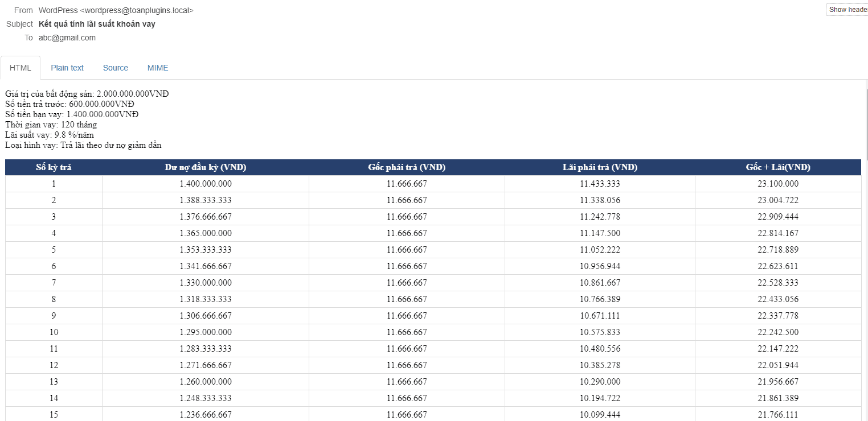
Task: Click the 'Gốc phải trả (VND)' column header
Action: 407,167
